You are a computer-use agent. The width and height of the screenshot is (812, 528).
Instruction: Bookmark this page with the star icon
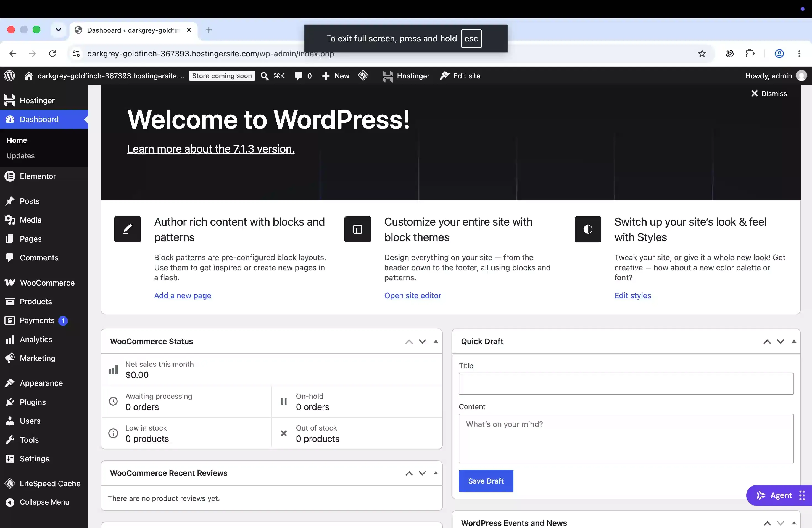pyautogui.click(x=702, y=54)
